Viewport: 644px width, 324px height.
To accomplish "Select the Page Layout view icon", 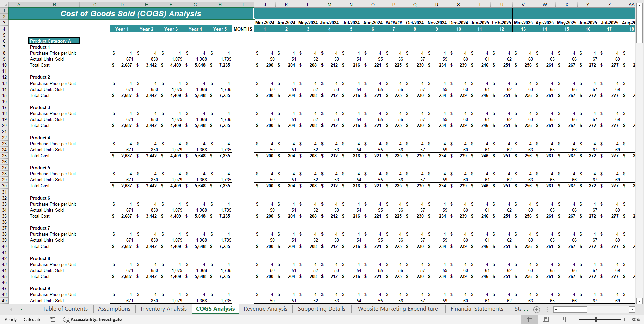I will coord(545,319).
